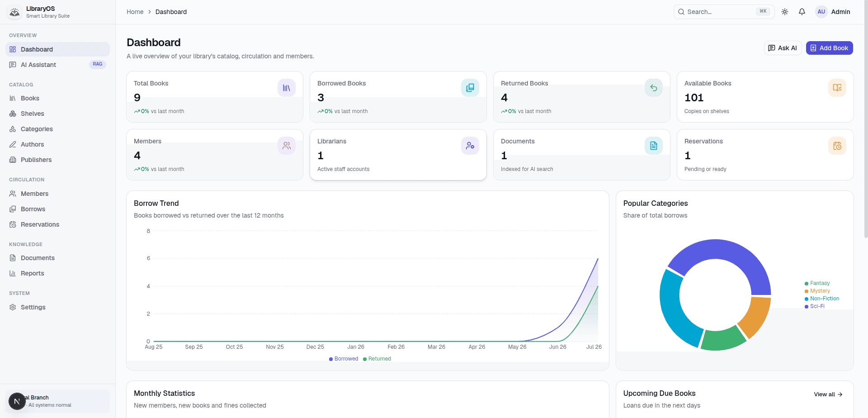Open the Shelves page

tap(58, 114)
